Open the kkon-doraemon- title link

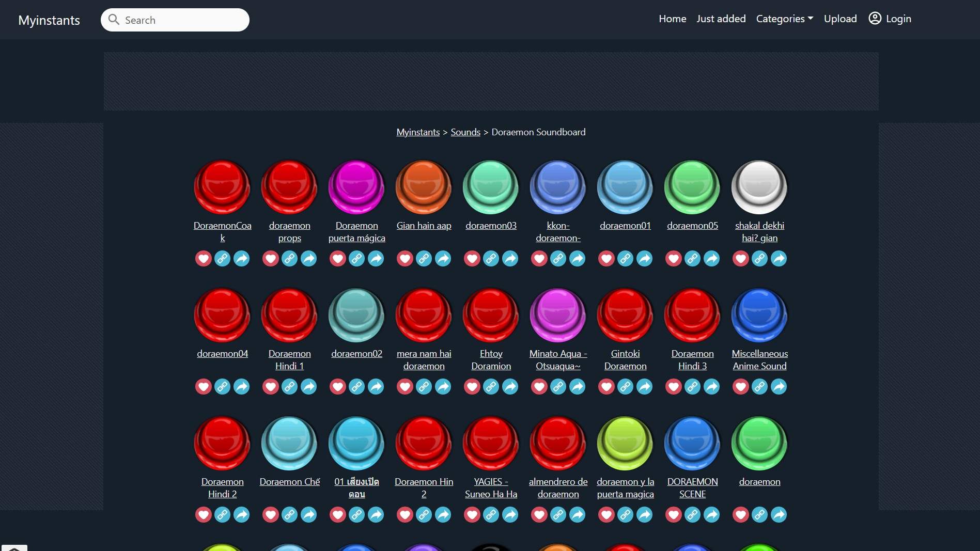point(558,232)
